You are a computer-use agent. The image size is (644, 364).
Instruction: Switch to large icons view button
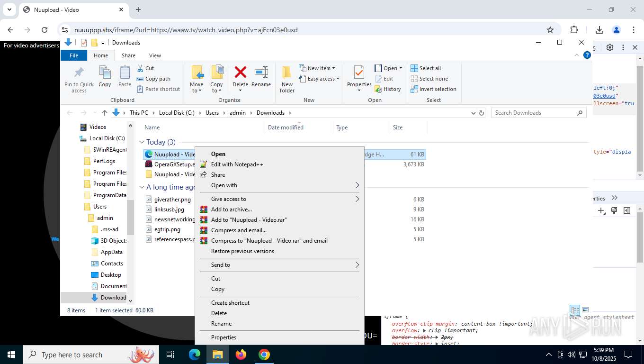point(585,310)
